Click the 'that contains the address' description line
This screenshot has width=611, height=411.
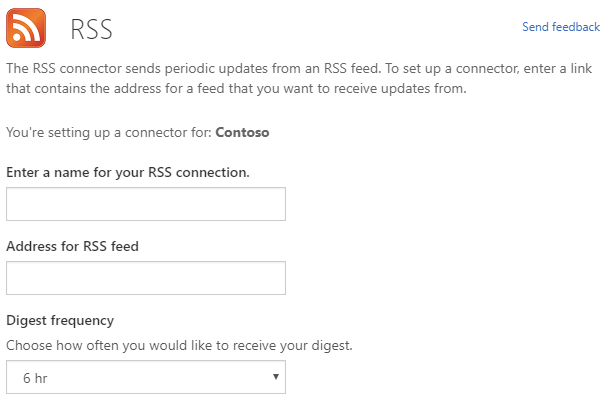[236, 88]
